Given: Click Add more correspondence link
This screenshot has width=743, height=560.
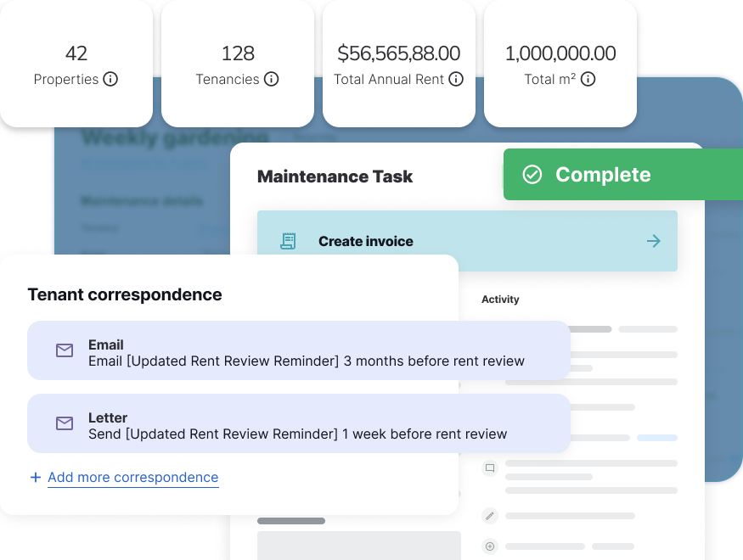Looking at the screenshot, I should 133,477.
